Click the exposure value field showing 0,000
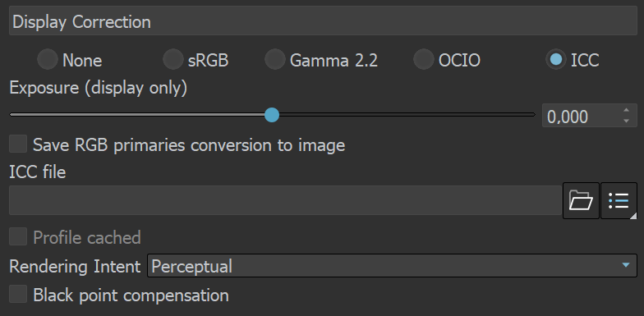This screenshot has height=316, width=644. tap(580, 117)
